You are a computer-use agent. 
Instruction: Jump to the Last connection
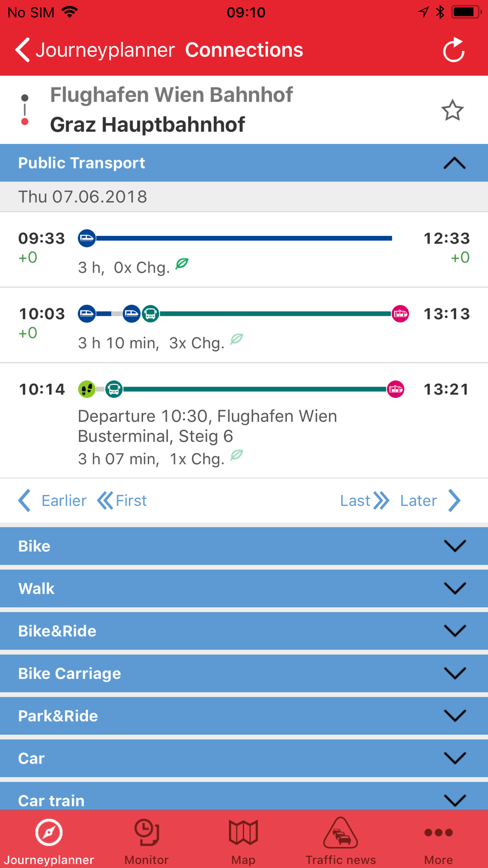coord(364,500)
